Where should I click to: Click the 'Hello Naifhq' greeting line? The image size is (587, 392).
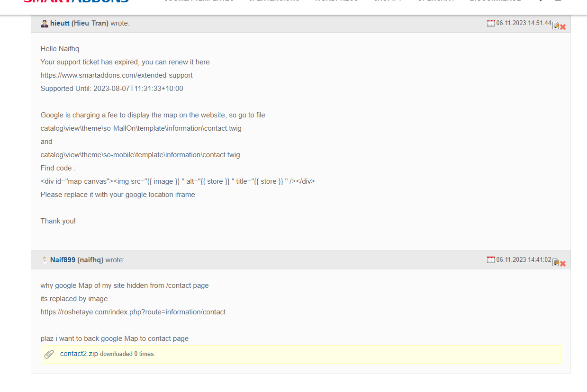click(x=60, y=49)
